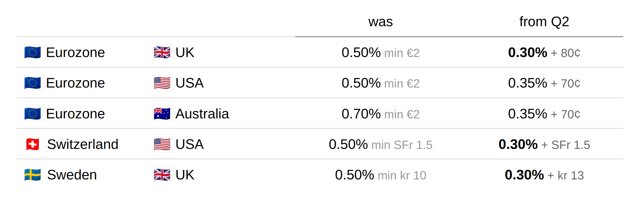The image size is (644, 209).
Task: Click the Sweden country label
Action: tap(72, 175)
